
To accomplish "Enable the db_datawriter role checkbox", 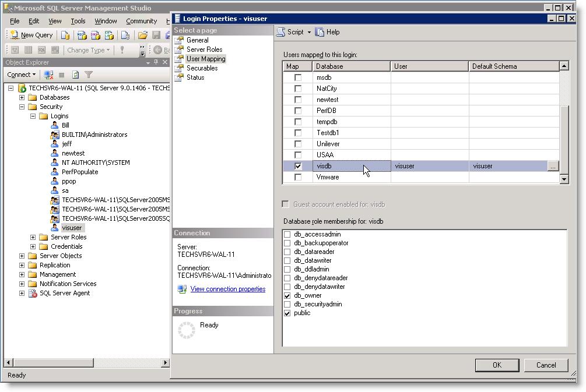I will coord(287,260).
